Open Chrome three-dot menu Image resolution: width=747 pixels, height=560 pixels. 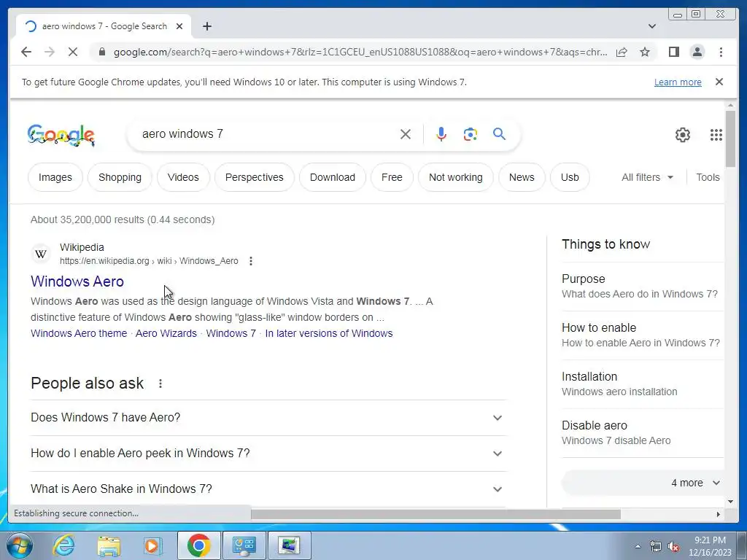coord(721,52)
